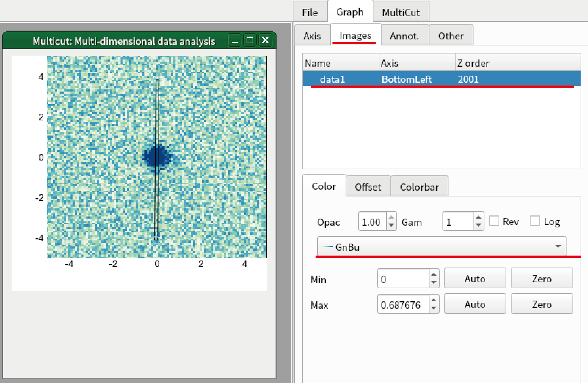Increase Max value with up arrow
Screen dimensions: 588x383
434,300
